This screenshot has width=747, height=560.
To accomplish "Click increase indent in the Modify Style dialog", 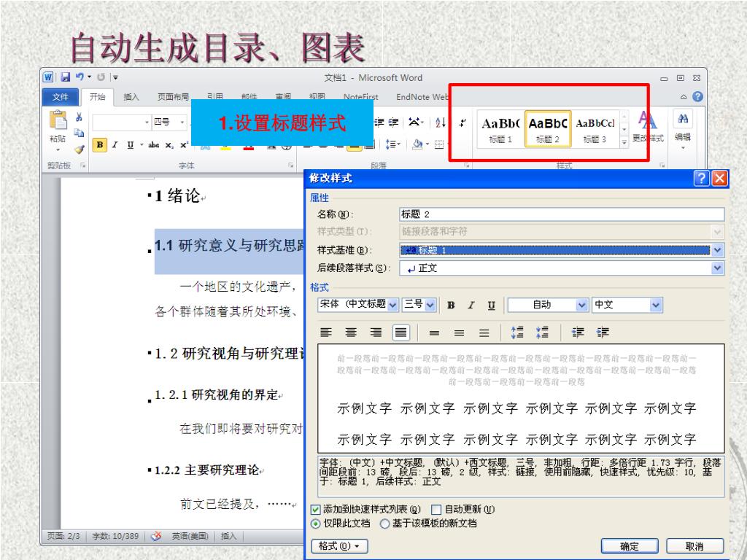I will (603, 332).
